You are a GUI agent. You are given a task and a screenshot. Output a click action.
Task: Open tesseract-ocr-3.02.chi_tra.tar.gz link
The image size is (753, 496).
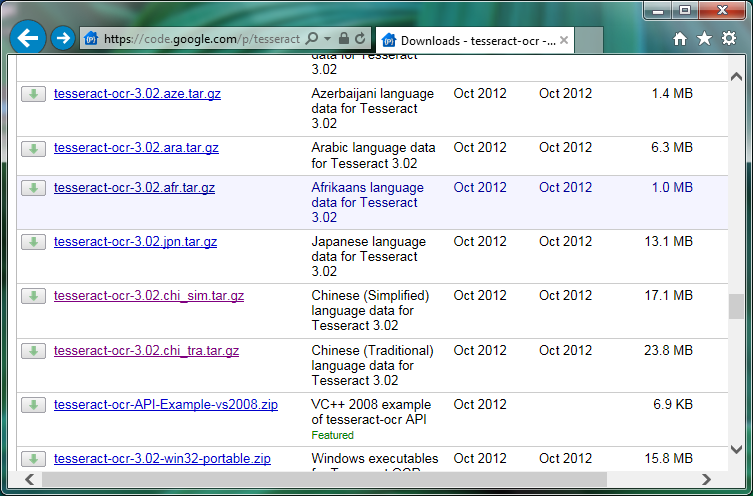click(x=146, y=351)
